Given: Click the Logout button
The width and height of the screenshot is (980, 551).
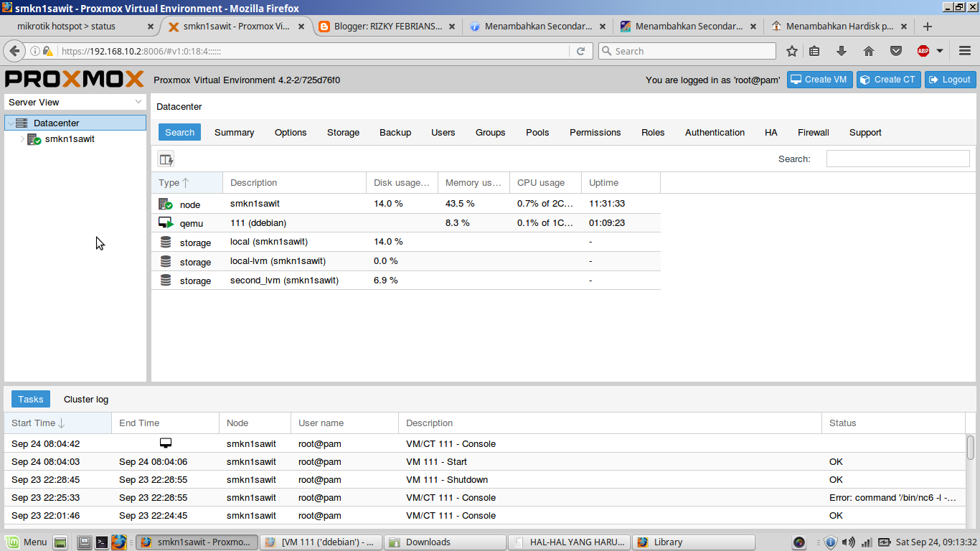Looking at the screenshot, I should (950, 80).
